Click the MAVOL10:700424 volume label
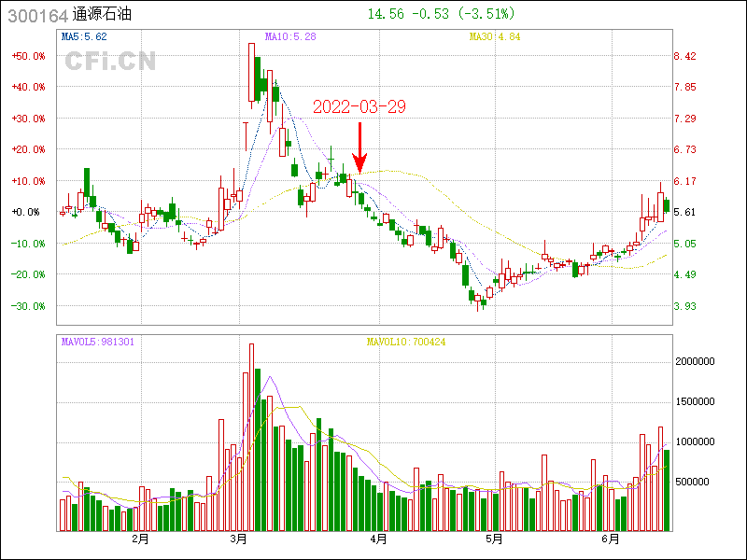 (405, 342)
